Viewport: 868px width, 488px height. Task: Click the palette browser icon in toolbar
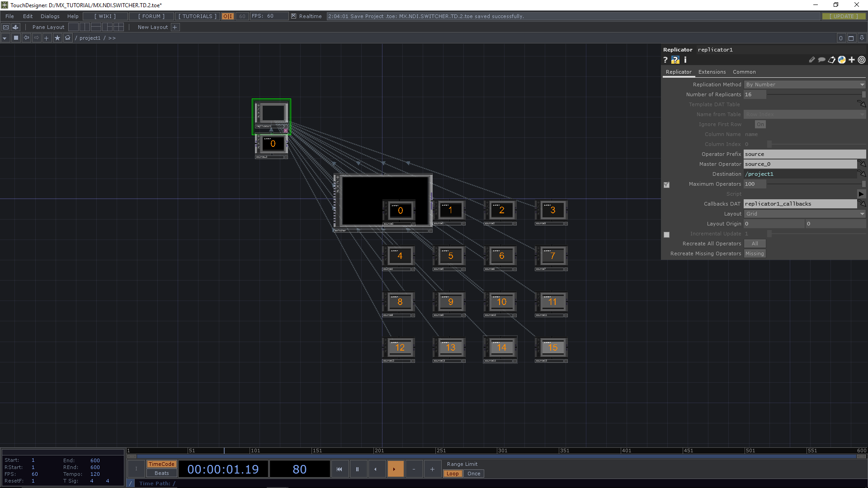click(x=6, y=27)
